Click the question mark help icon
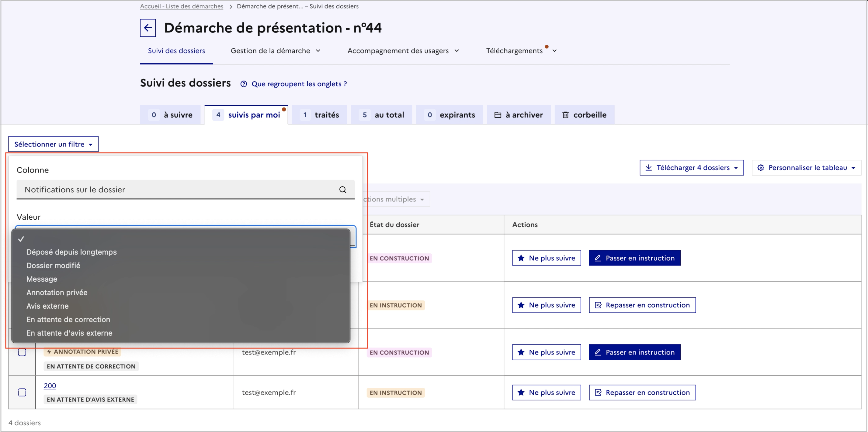This screenshot has width=868, height=432. click(x=243, y=84)
